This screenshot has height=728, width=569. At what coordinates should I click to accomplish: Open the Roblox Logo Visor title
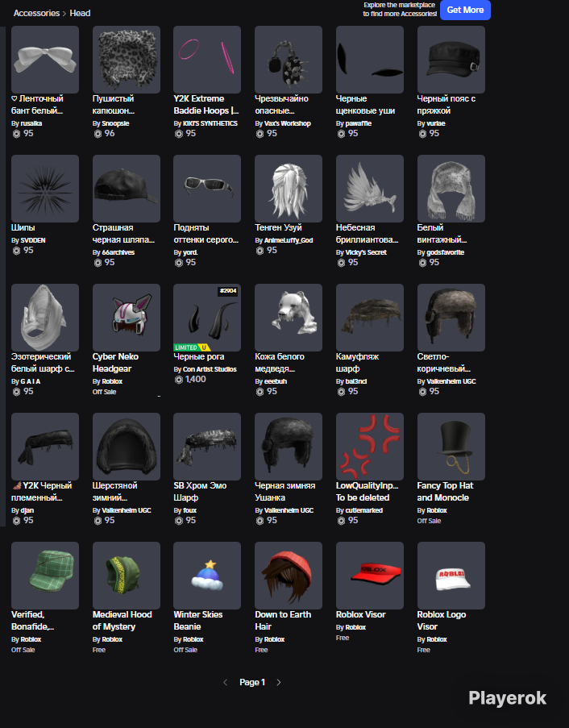coord(442,620)
